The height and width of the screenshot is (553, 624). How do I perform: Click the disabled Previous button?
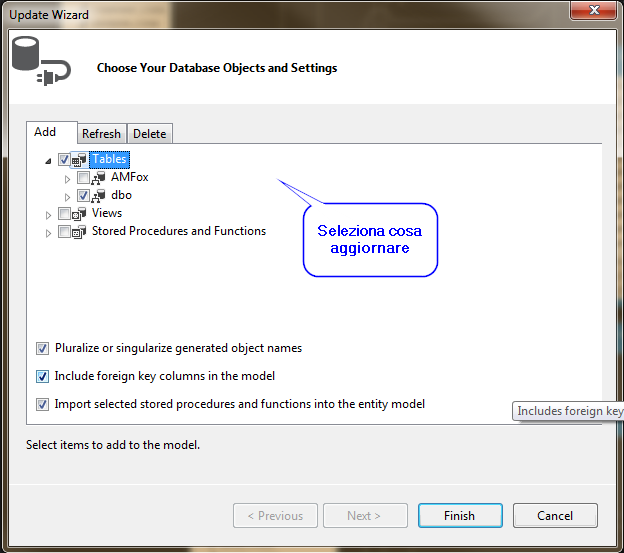tap(275, 516)
